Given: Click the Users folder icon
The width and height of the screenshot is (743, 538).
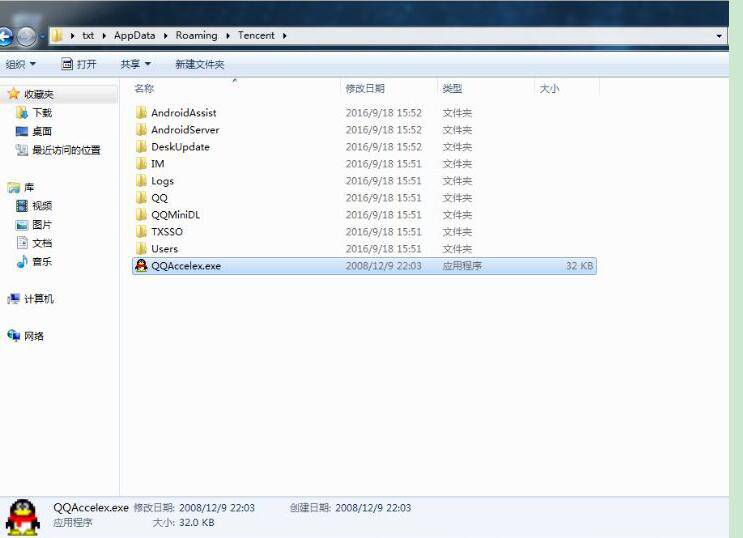Looking at the screenshot, I should [x=141, y=249].
